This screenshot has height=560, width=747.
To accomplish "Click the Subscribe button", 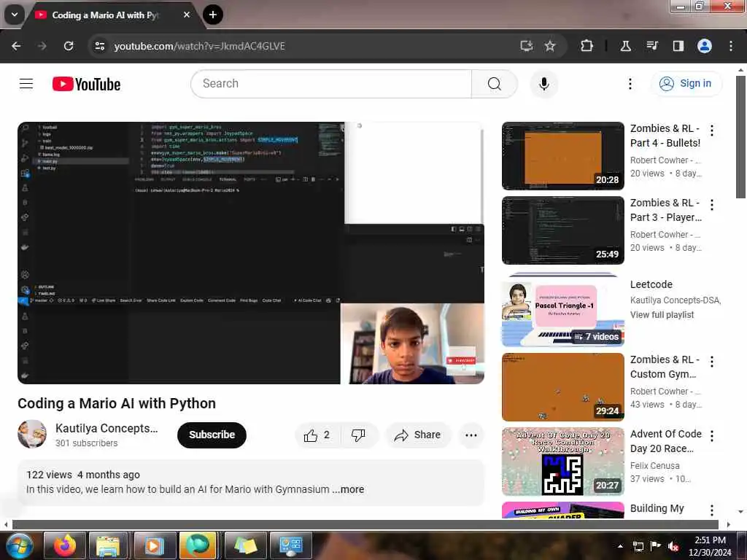I will tap(212, 435).
